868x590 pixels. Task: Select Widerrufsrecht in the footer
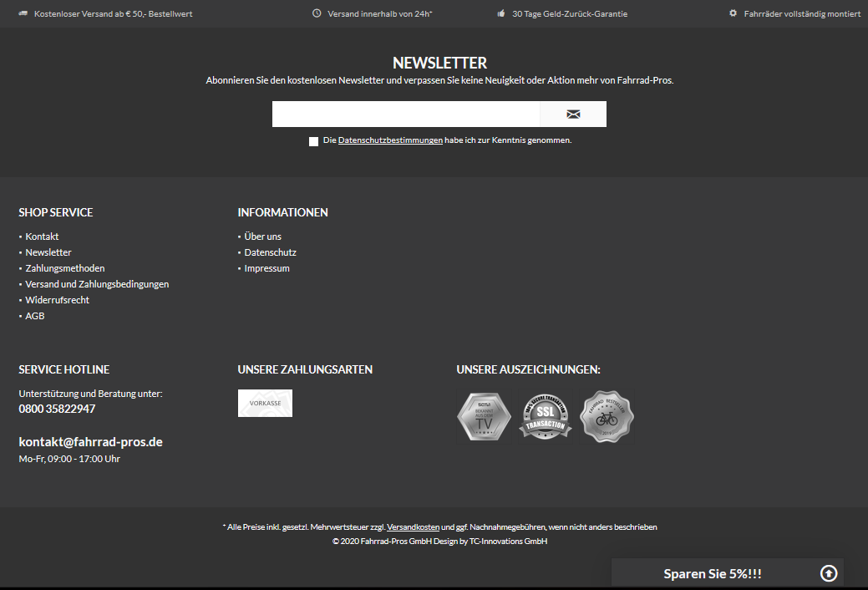pyautogui.click(x=57, y=300)
